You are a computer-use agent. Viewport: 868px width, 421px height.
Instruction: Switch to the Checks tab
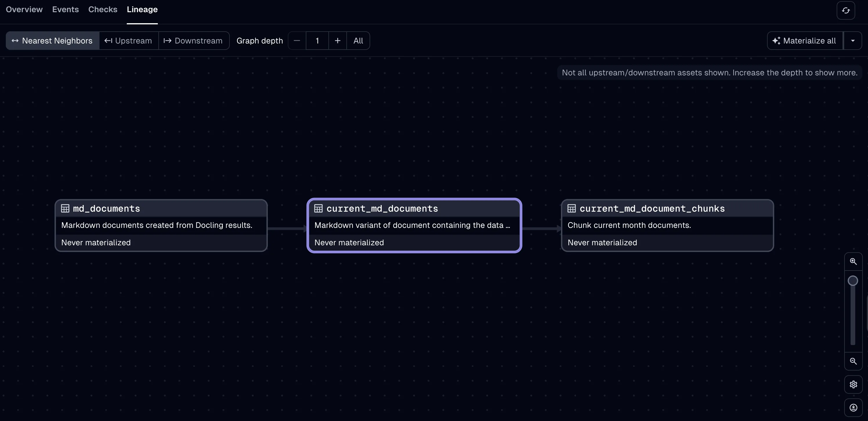click(103, 10)
